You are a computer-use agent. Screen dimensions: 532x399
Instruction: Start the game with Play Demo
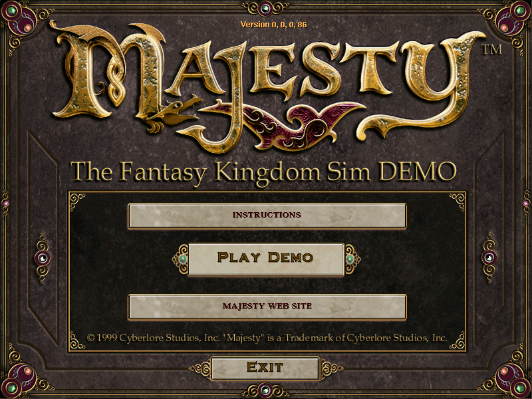pos(267,259)
